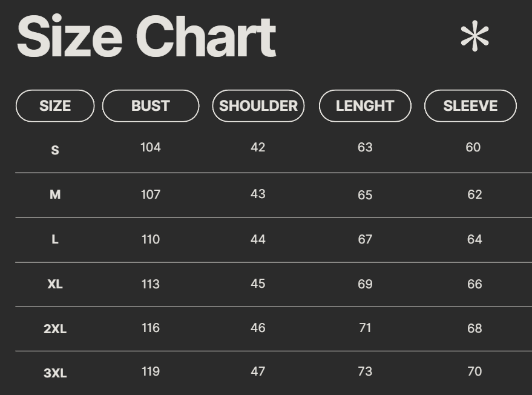Image resolution: width=532 pixels, height=395 pixels.
Task: Select length value 67 in L row
Action: [x=365, y=239]
